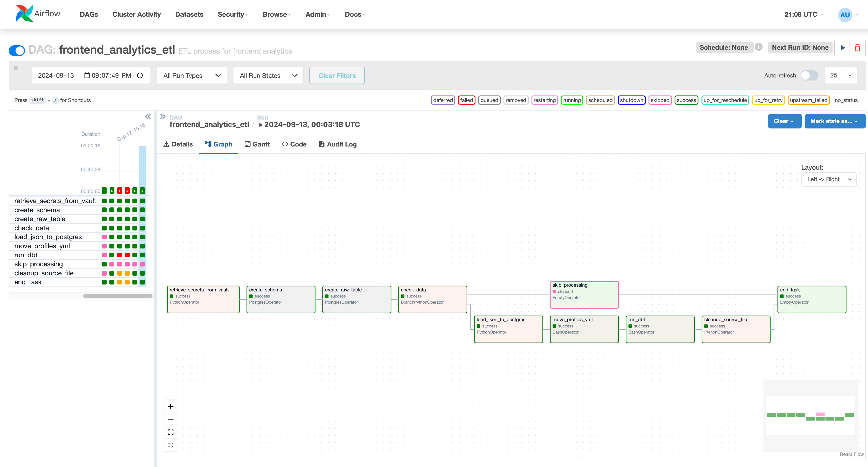The width and height of the screenshot is (868, 467).
Task: Collapse the grid panel with double-left chevron
Action: click(x=148, y=117)
